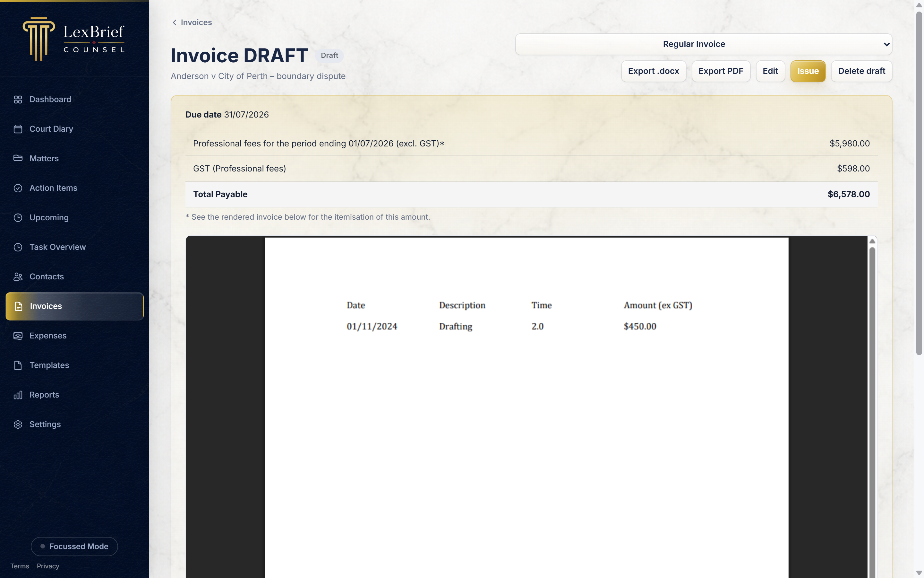The image size is (924, 578).
Task: Click the Action Items checkmark icon
Action: tap(18, 188)
